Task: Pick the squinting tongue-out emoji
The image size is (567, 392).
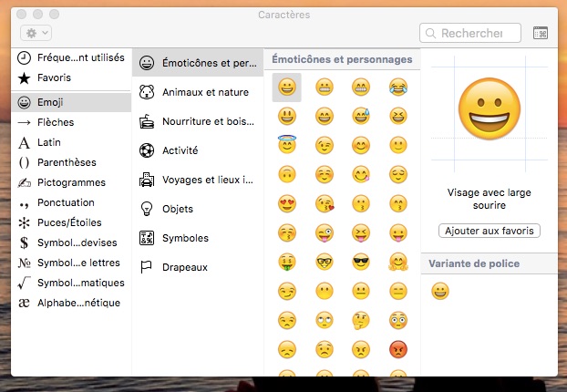Action: 361,232
